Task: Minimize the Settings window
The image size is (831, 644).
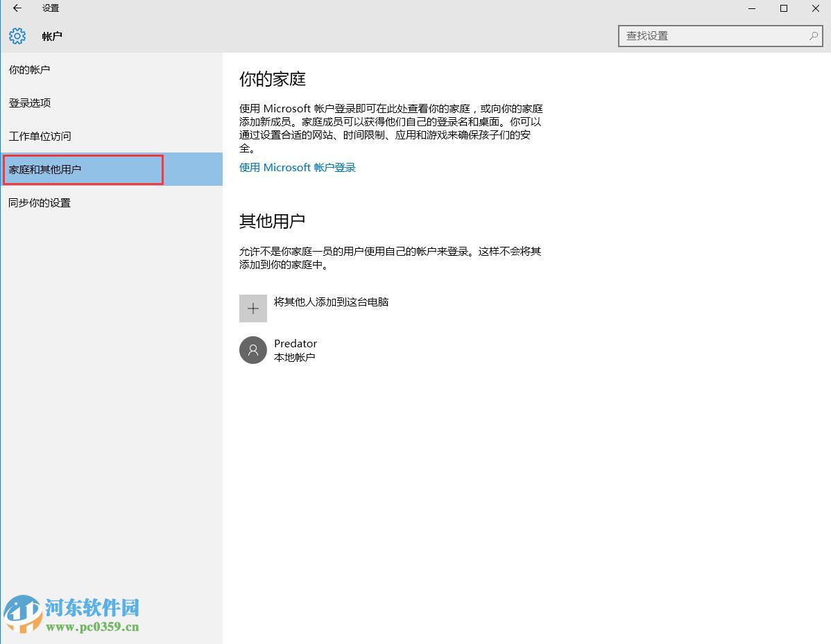Action: pyautogui.click(x=752, y=9)
